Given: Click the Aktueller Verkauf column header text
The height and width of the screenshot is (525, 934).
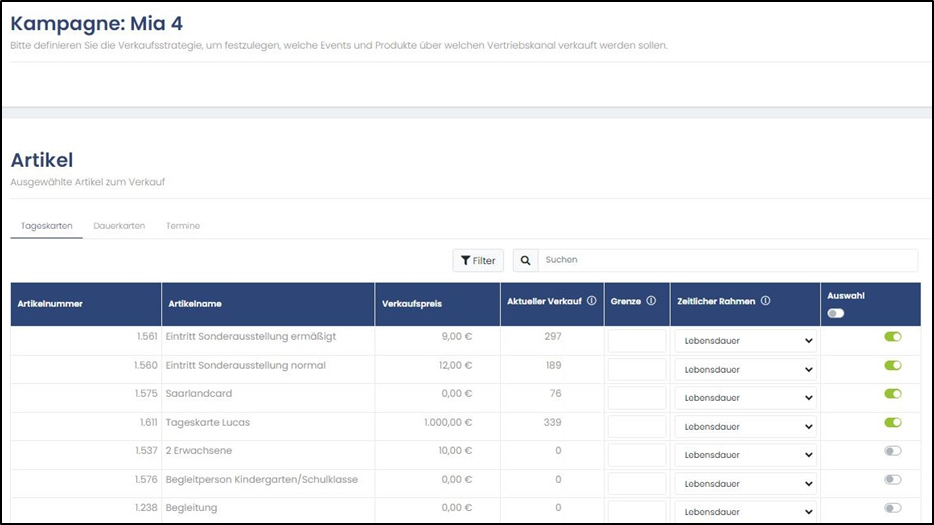Looking at the screenshot, I should pos(544,302).
